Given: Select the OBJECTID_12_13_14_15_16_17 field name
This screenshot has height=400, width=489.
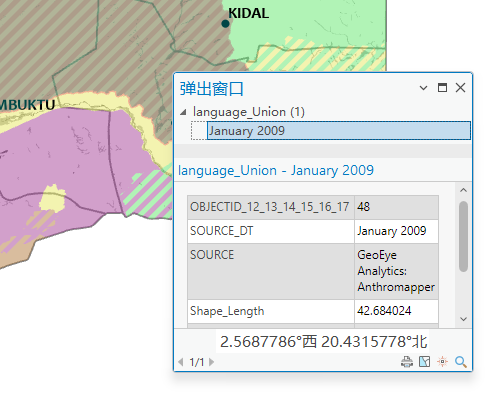Looking at the screenshot, I should [271, 207].
